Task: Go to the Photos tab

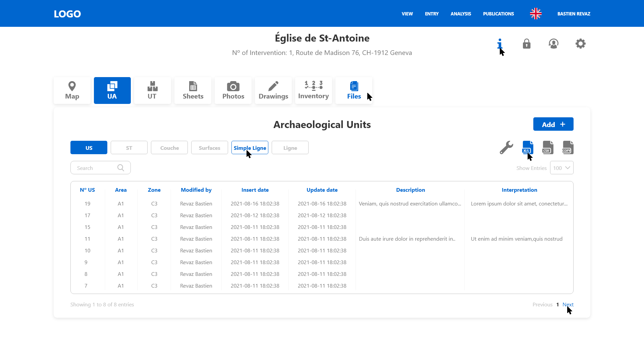Action: (x=233, y=90)
